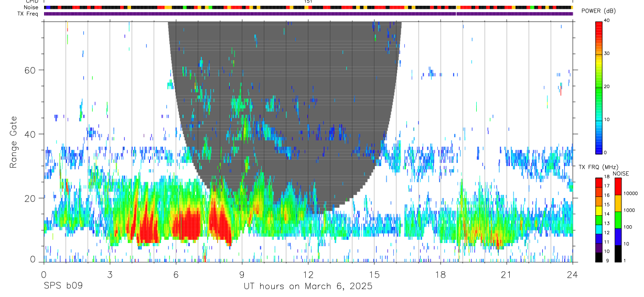Click the 20 label on POWER colorbar
Viewport: 644px width, 297px height.
point(606,86)
